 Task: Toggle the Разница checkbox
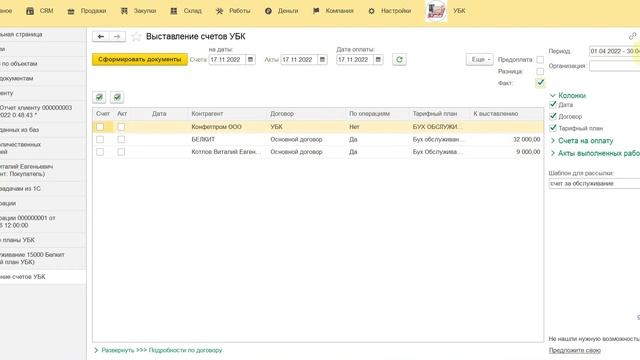[x=540, y=71]
